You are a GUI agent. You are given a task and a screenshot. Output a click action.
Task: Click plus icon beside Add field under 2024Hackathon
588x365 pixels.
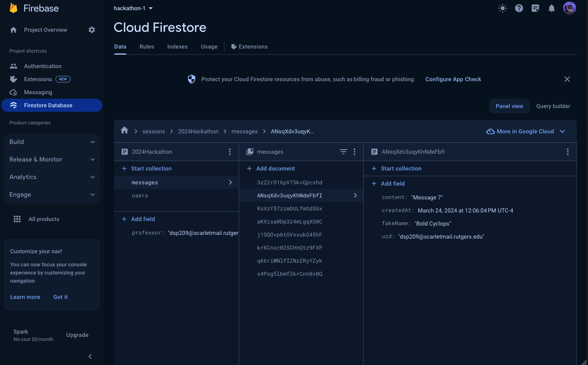(124, 219)
